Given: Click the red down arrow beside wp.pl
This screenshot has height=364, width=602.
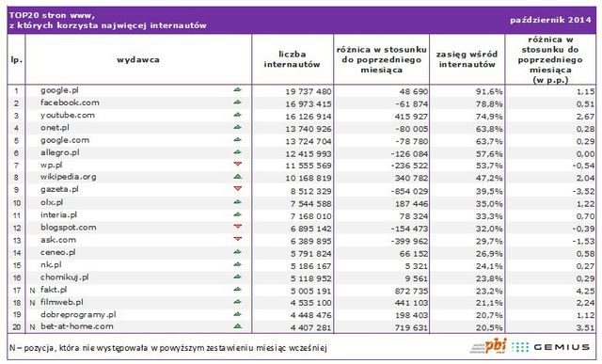Looking at the screenshot, I should click(238, 164).
